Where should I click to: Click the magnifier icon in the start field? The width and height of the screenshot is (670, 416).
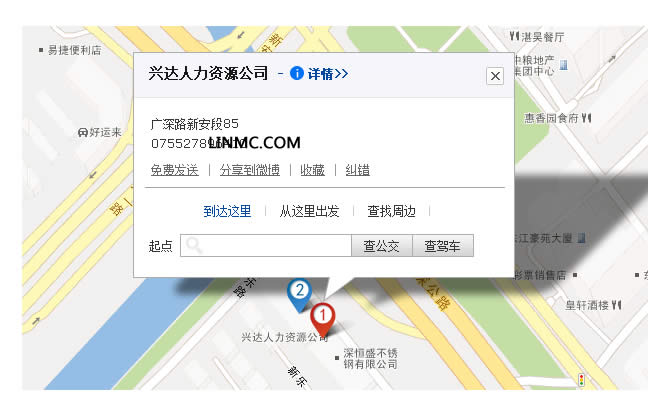(x=193, y=246)
